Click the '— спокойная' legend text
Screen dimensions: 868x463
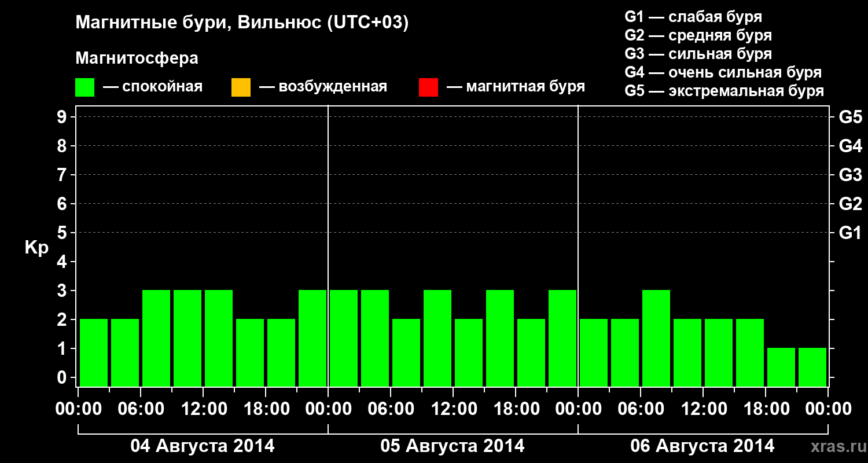tap(153, 87)
